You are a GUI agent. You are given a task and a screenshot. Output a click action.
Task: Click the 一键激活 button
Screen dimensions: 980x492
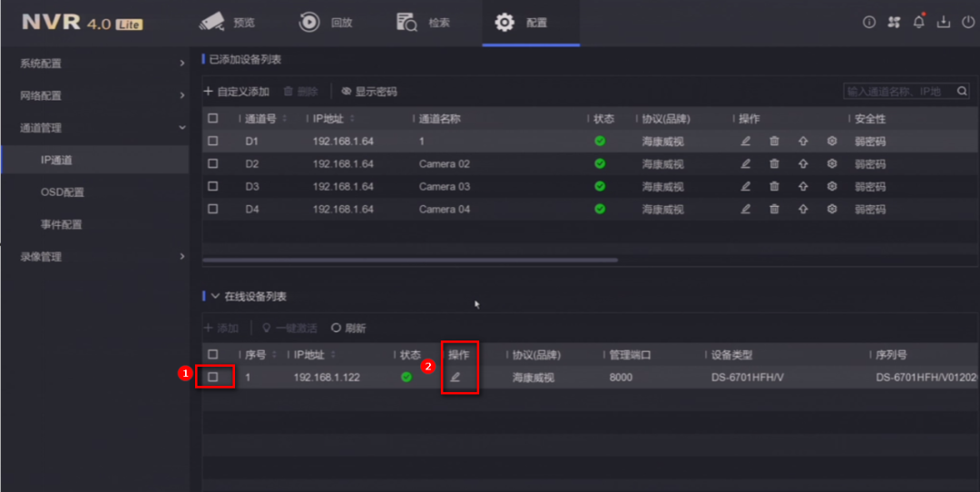point(289,329)
